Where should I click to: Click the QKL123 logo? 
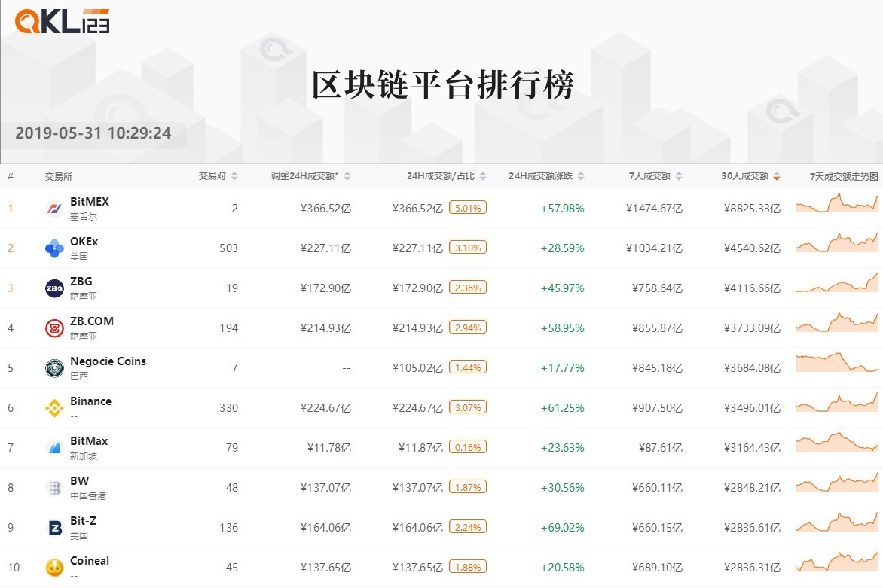click(62, 21)
